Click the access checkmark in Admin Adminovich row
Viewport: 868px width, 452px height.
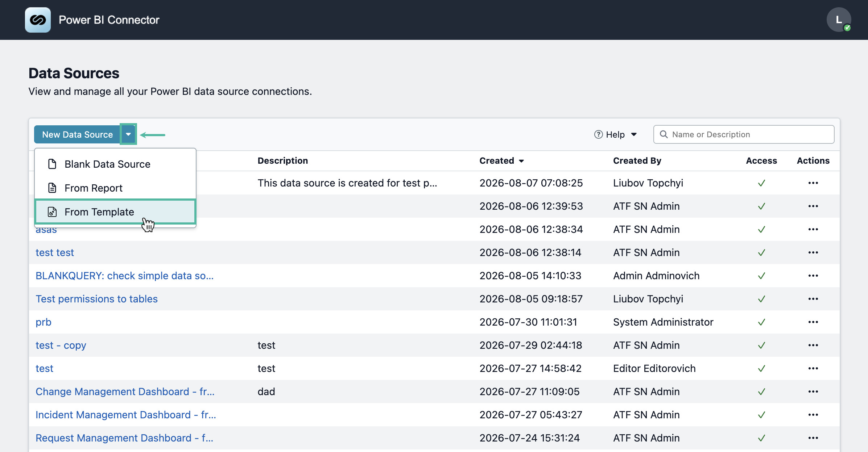click(x=761, y=276)
